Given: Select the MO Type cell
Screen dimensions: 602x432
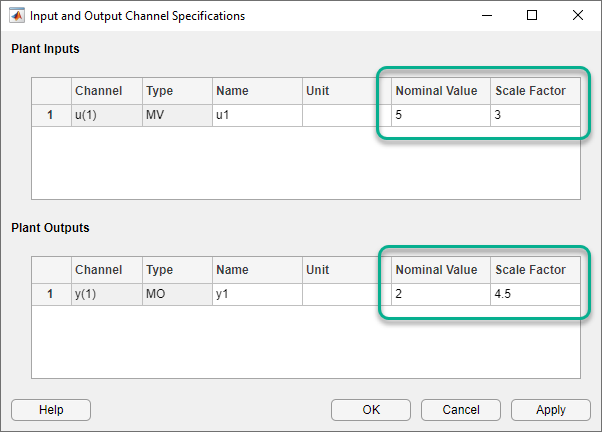Looking at the screenshot, I should tap(176, 294).
